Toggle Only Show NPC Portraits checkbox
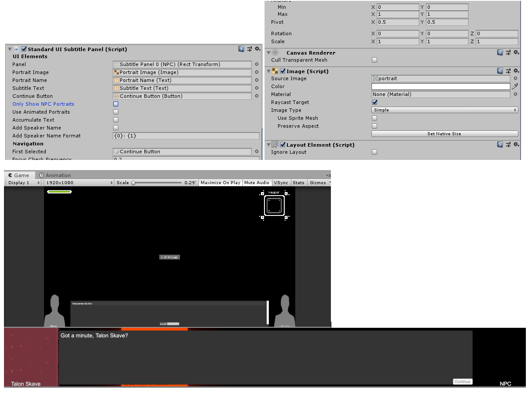 pos(116,104)
